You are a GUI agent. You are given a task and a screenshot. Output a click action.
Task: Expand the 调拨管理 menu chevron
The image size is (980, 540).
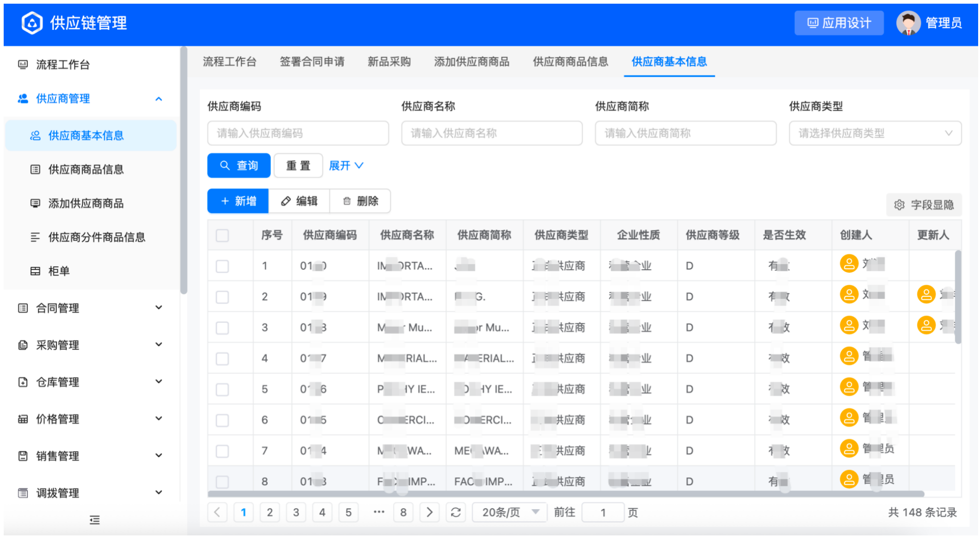(159, 492)
